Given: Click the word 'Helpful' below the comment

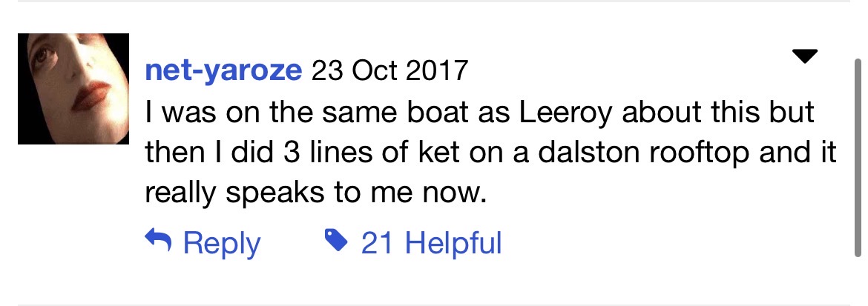Looking at the screenshot, I should tap(452, 243).
